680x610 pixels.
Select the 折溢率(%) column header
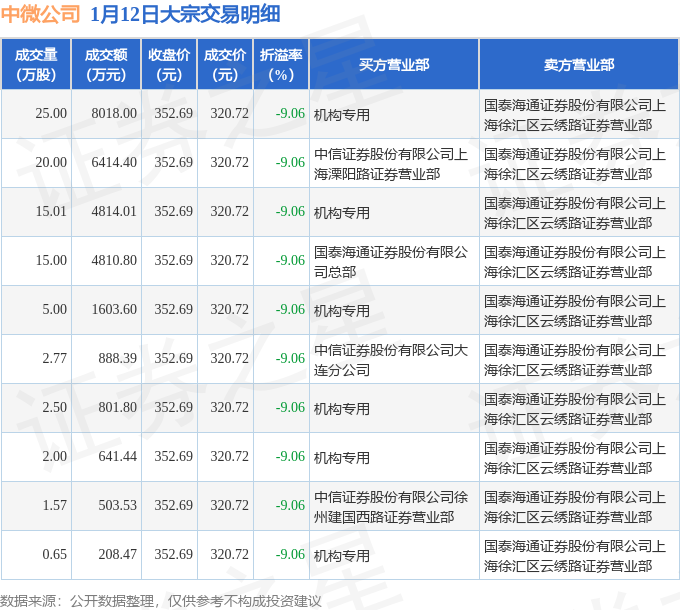tap(281, 65)
